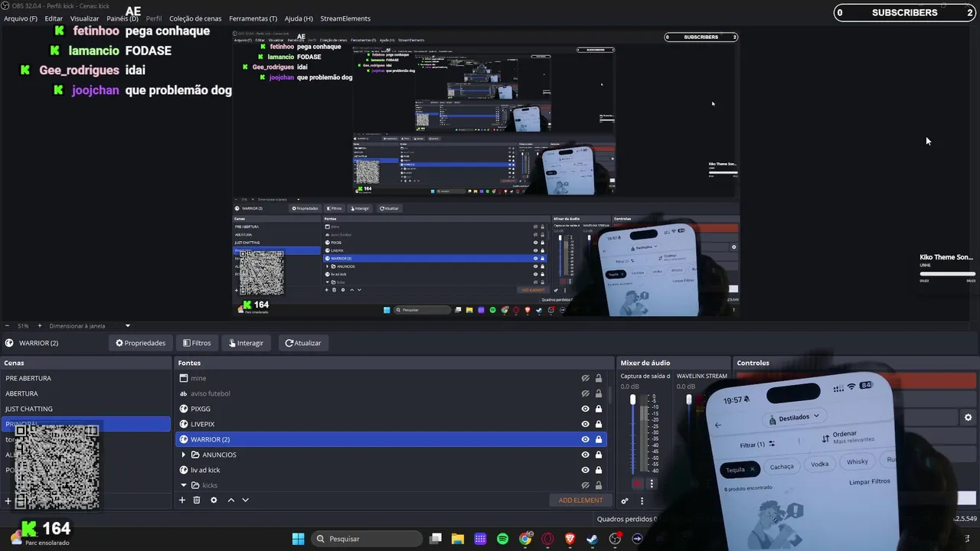
Task: Click the Pesquisar taskbar search box
Action: click(367, 539)
